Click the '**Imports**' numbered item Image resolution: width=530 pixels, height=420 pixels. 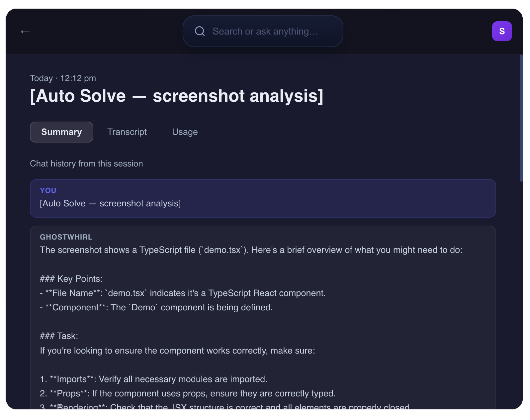pyautogui.click(x=153, y=379)
